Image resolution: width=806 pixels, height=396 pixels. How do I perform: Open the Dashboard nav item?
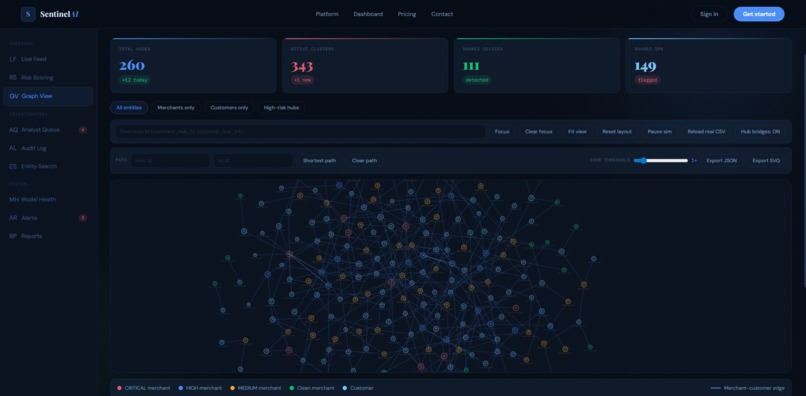368,14
